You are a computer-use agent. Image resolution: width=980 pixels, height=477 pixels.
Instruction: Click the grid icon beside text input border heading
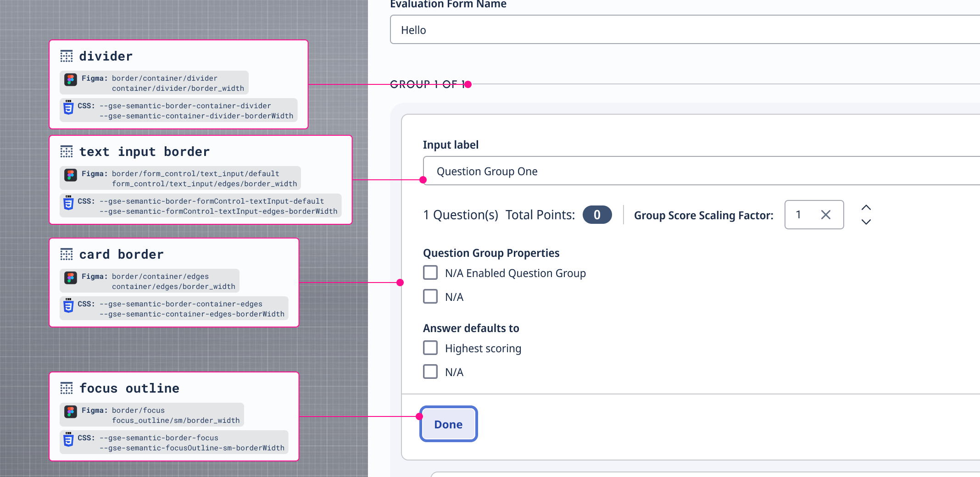coord(67,152)
